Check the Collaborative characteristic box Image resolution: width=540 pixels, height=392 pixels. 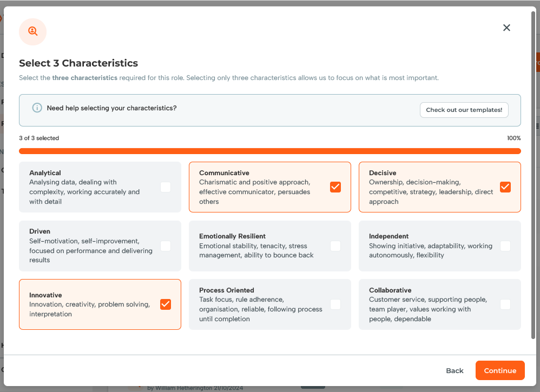point(505,304)
